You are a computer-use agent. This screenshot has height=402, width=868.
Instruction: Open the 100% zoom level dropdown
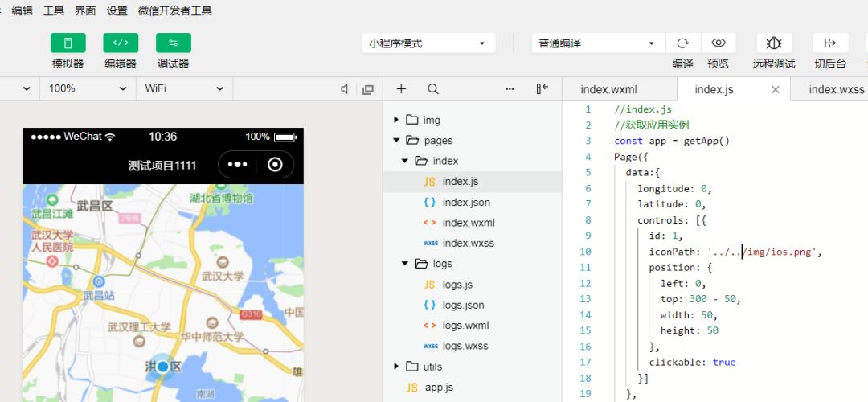(88, 88)
